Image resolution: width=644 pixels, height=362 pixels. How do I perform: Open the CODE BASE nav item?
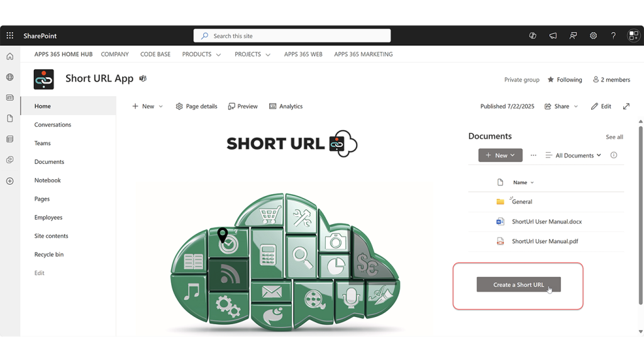pos(155,54)
